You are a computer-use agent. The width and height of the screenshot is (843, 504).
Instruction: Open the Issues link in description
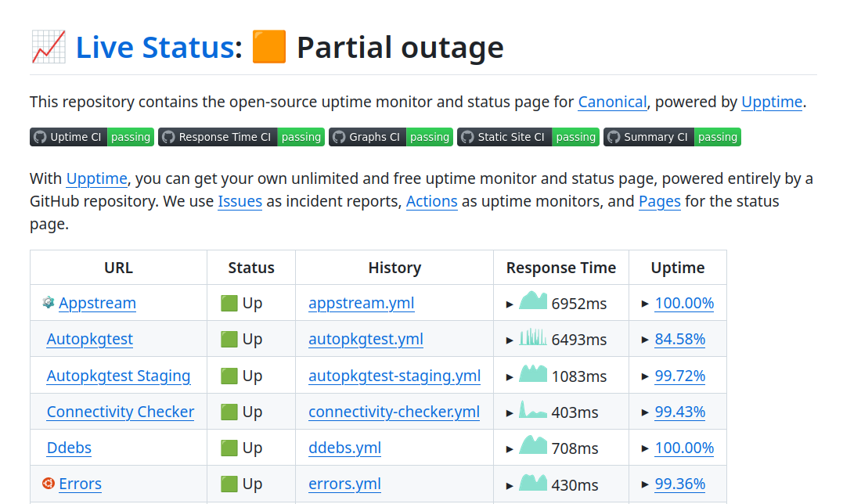click(240, 201)
